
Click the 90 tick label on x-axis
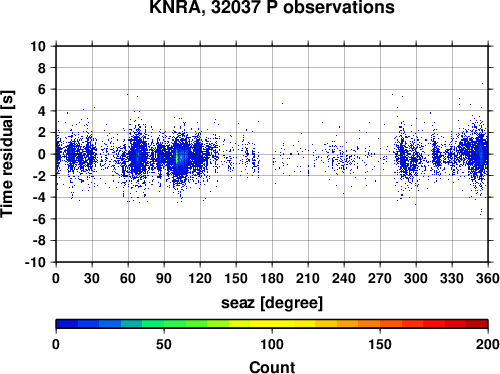pos(164,278)
